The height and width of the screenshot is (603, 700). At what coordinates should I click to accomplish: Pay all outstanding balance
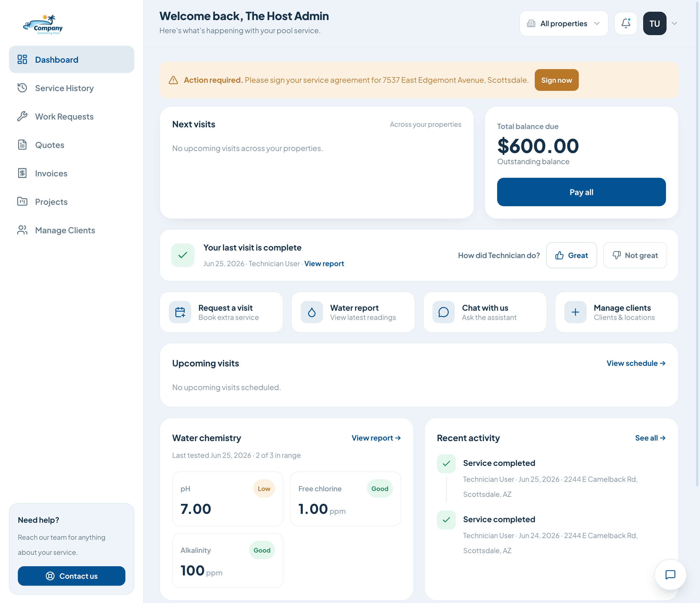[x=581, y=192]
